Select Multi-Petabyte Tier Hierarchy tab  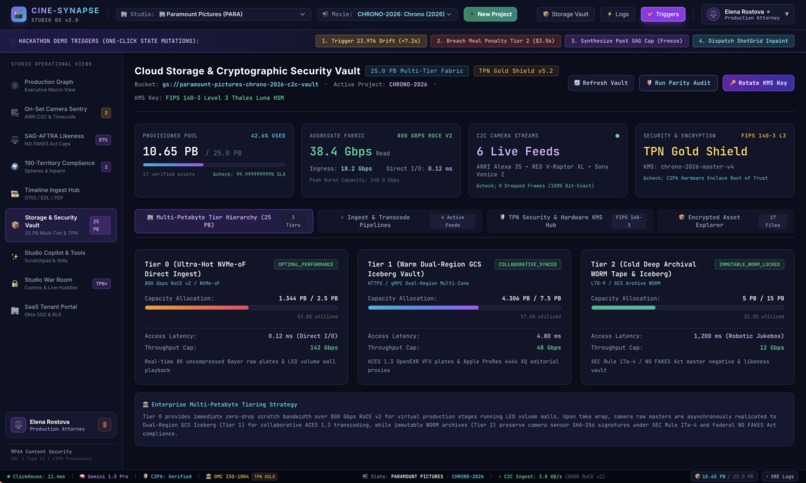(x=224, y=221)
